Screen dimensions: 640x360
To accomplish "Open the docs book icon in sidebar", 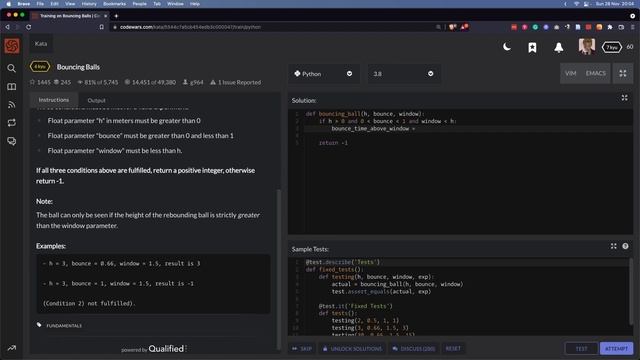I will tap(11, 87).
